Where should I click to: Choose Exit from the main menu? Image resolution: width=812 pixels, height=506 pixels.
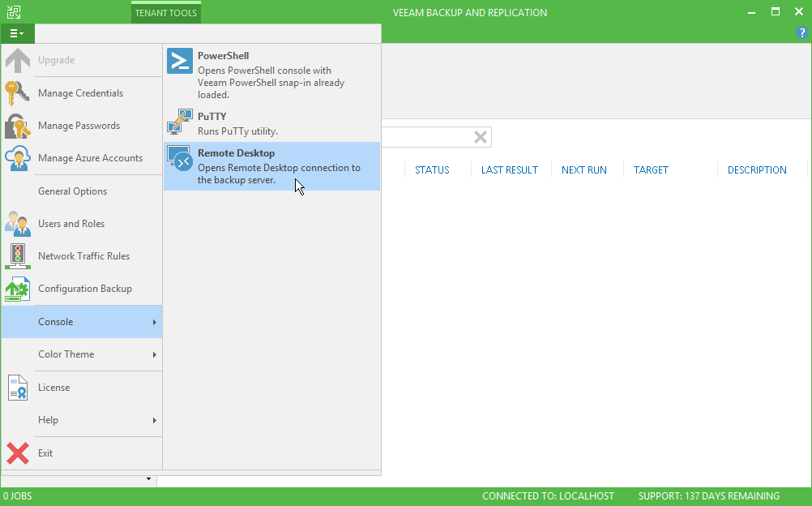(x=82, y=453)
